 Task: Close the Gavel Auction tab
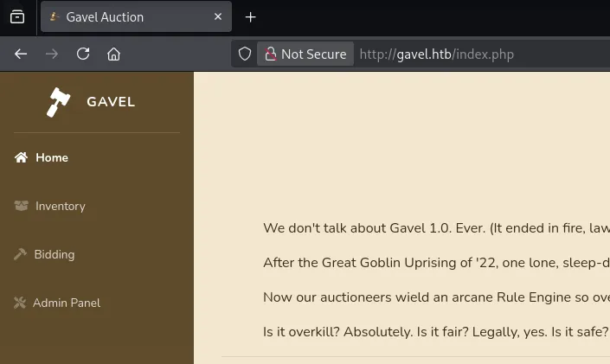tap(218, 16)
